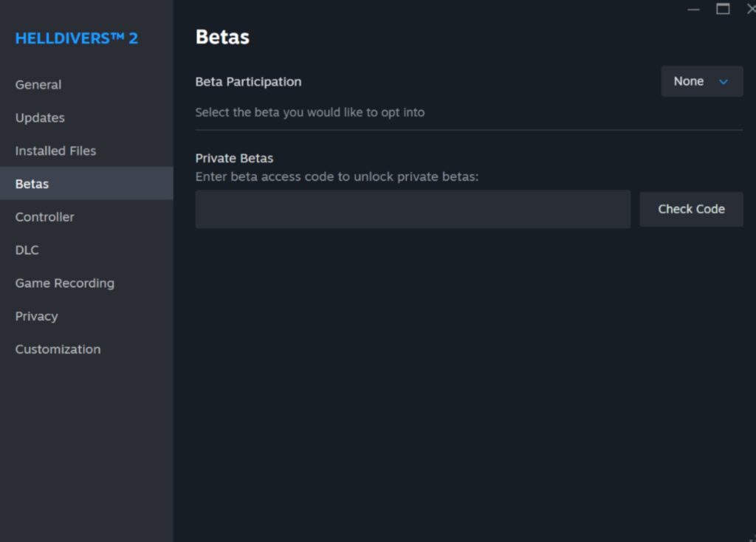Viewport: 756px width, 542px height.
Task: Open the None beta participation dropdown
Action: tap(701, 81)
